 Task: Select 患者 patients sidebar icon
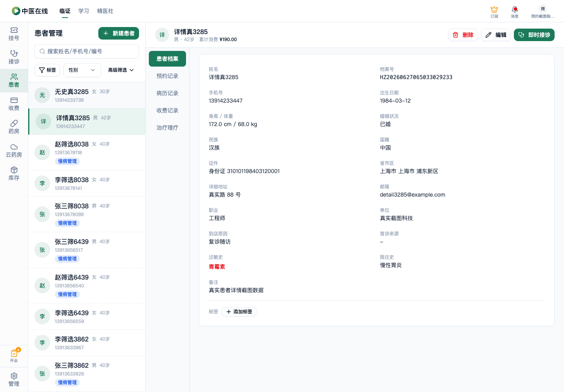tap(14, 81)
